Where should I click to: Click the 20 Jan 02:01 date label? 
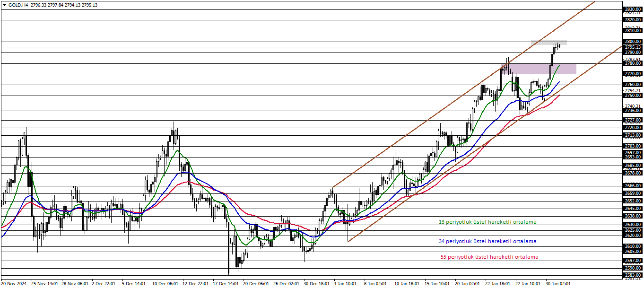(x=468, y=284)
